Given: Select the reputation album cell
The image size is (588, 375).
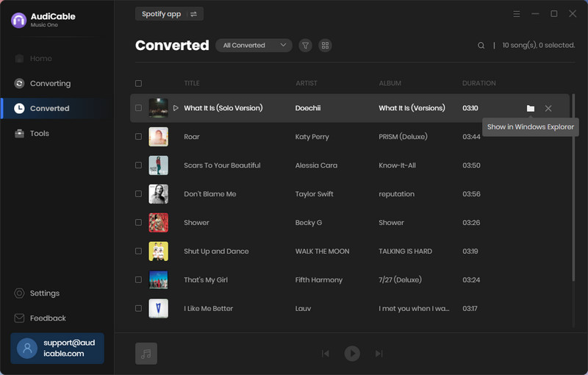Looking at the screenshot, I should (x=396, y=194).
